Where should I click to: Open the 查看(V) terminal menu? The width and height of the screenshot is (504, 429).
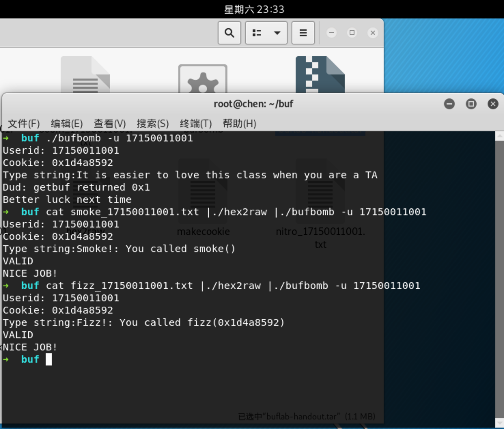(110, 123)
